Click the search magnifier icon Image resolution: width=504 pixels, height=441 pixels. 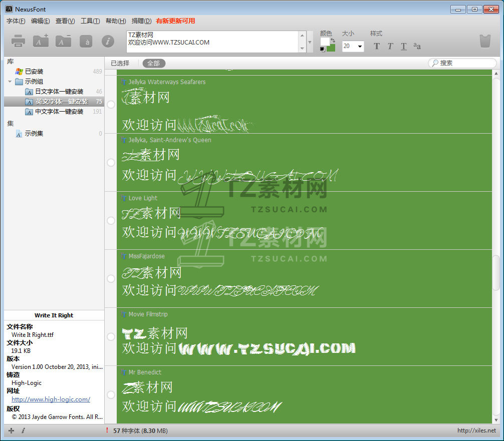[x=435, y=63]
